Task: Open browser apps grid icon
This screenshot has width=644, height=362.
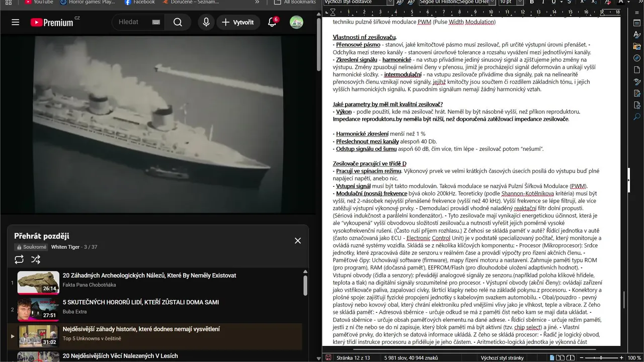Action: click(8, 2)
